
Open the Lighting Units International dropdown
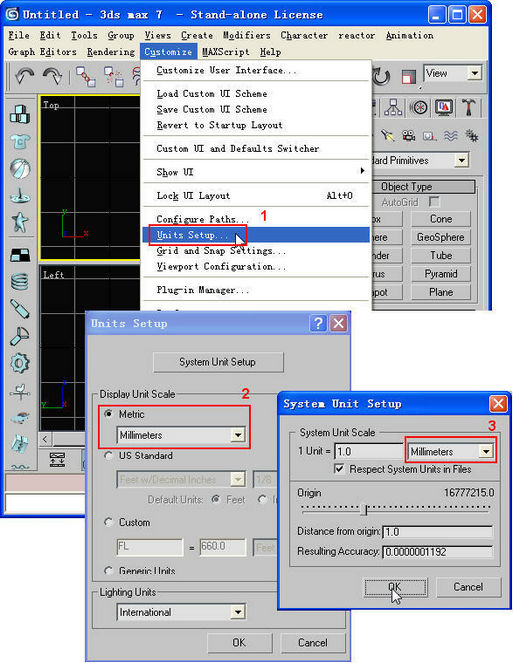coord(238,612)
